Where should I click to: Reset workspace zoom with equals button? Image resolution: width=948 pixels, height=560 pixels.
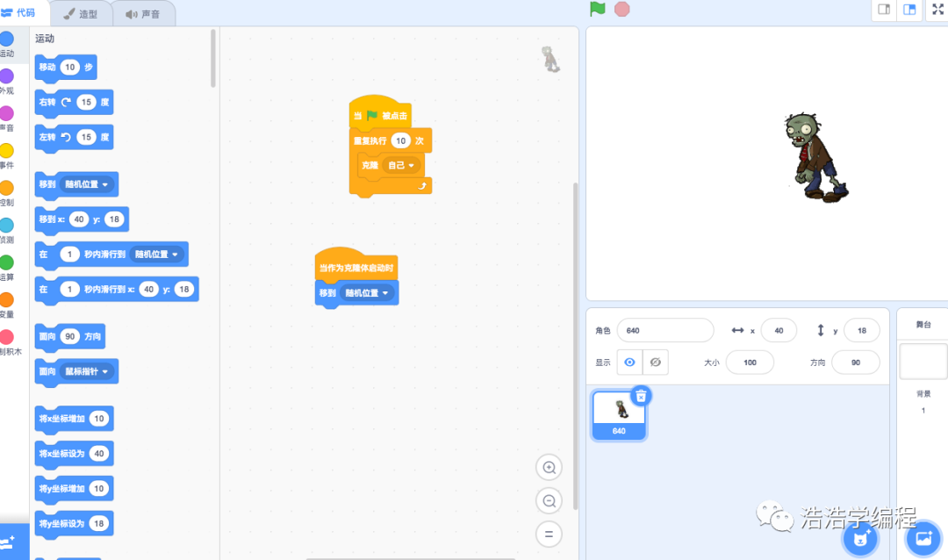click(549, 534)
